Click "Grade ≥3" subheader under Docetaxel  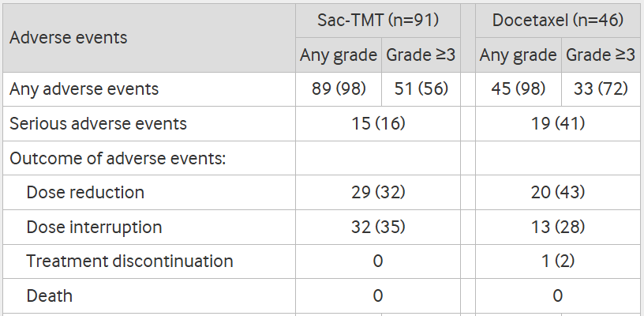pyautogui.click(x=601, y=55)
